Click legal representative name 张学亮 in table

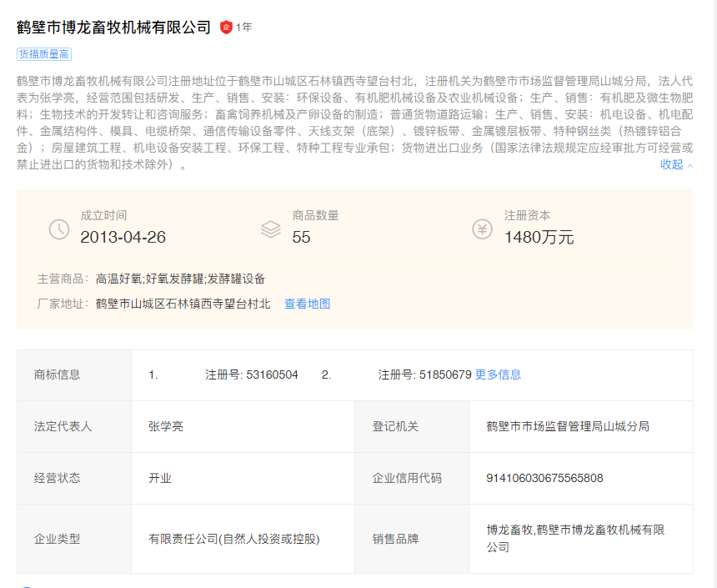coord(166,426)
